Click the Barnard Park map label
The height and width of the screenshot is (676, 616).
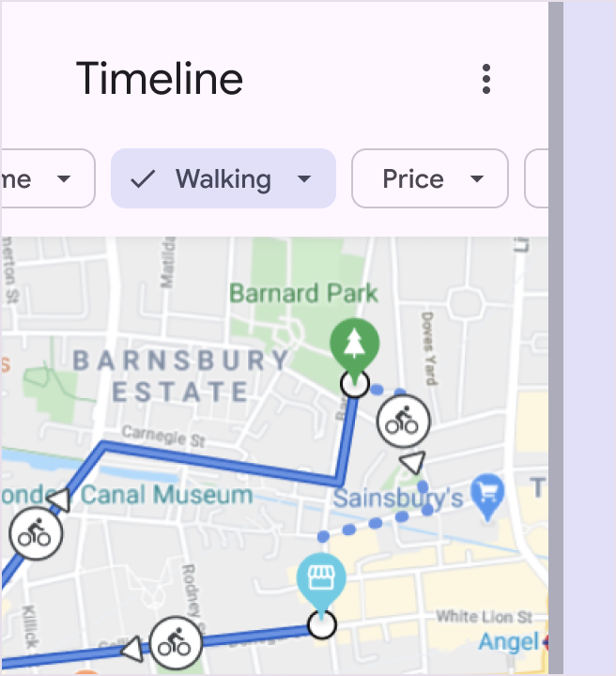303,293
